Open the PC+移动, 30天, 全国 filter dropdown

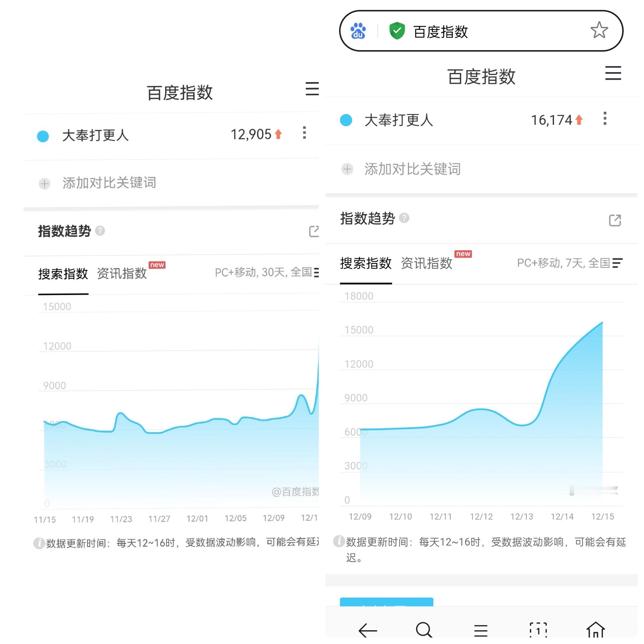coord(267,272)
